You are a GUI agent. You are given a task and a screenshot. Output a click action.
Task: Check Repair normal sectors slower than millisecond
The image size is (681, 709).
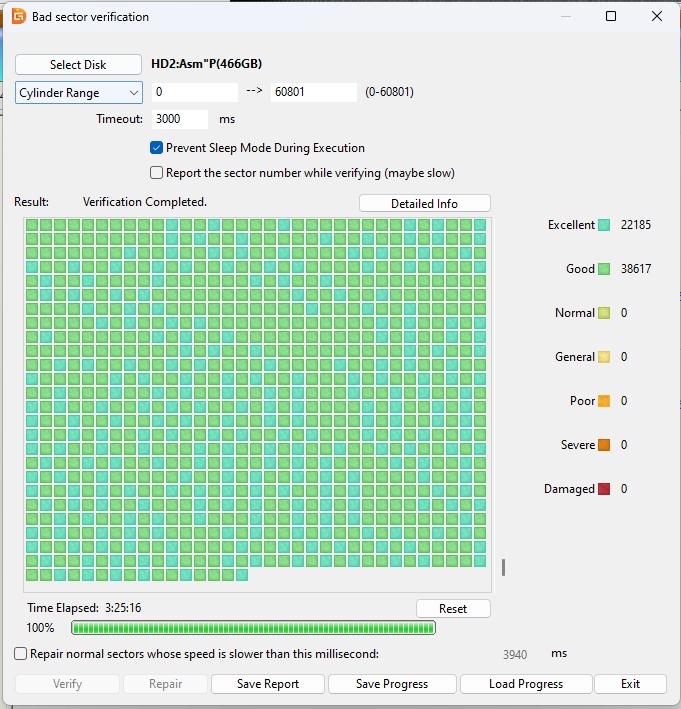click(x=21, y=654)
